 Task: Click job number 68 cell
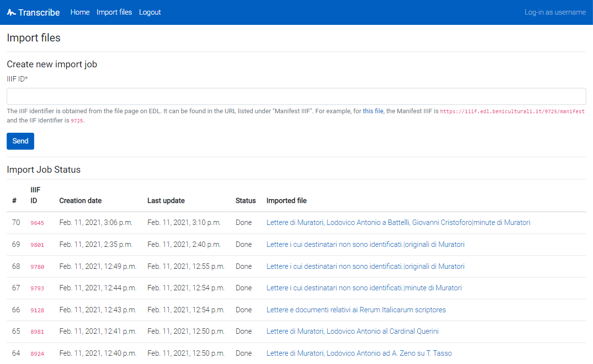click(x=16, y=266)
